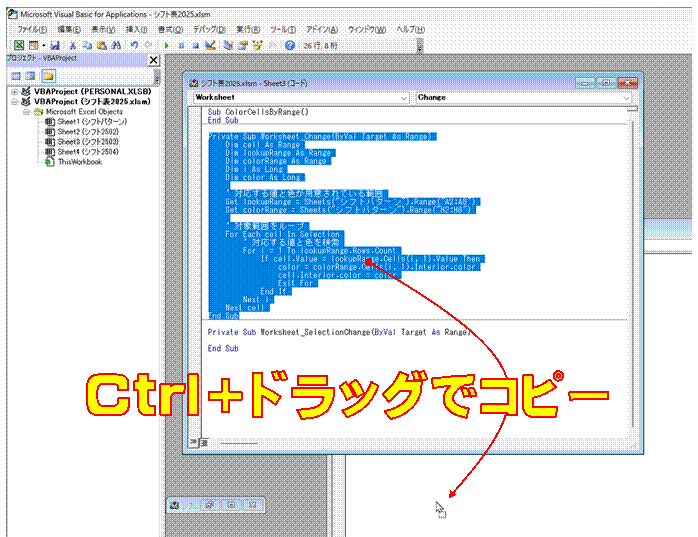698x537 pixels.
Task: Click the Sub ColorCellsByRange() line
Action: tap(258, 112)
